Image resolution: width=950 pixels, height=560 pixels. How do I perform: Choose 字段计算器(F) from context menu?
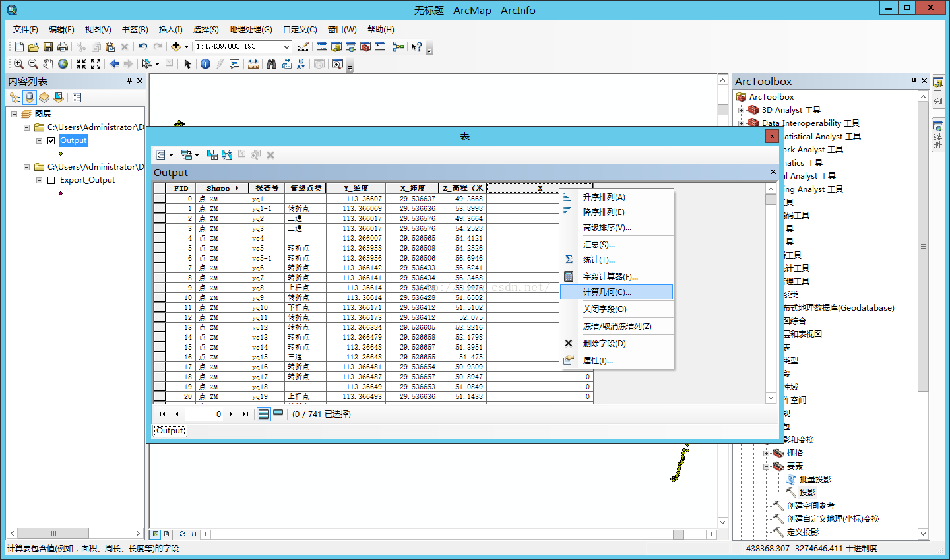pos(616,276)
